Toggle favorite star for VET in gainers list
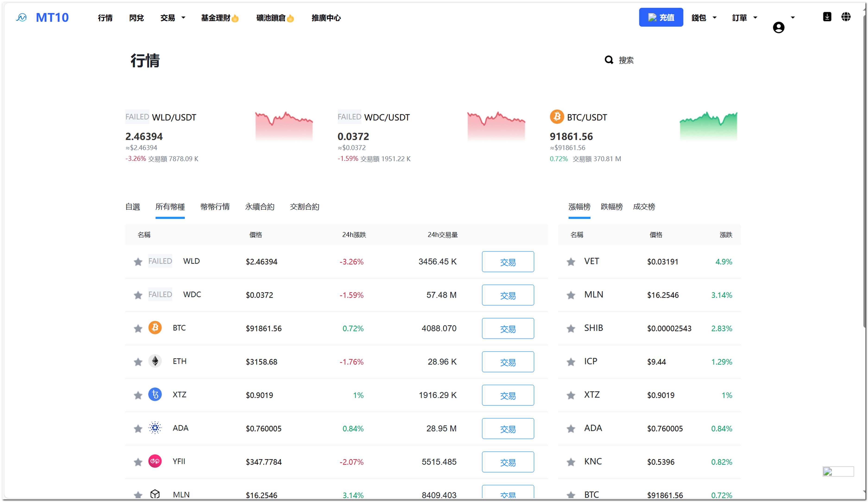Image resolution: width=868 pixels, height=502 pixels. click(571, 262)
